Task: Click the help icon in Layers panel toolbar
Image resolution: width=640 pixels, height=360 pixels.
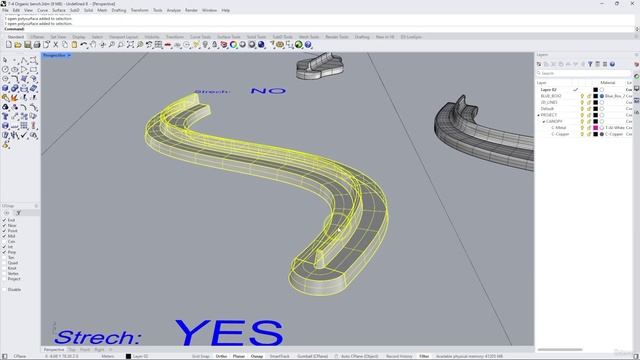Action: 612,64
